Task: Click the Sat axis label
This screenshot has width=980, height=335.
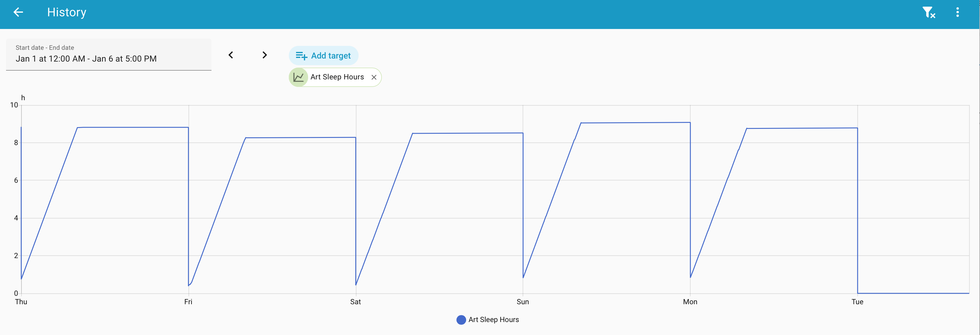Action: [355, 302]
